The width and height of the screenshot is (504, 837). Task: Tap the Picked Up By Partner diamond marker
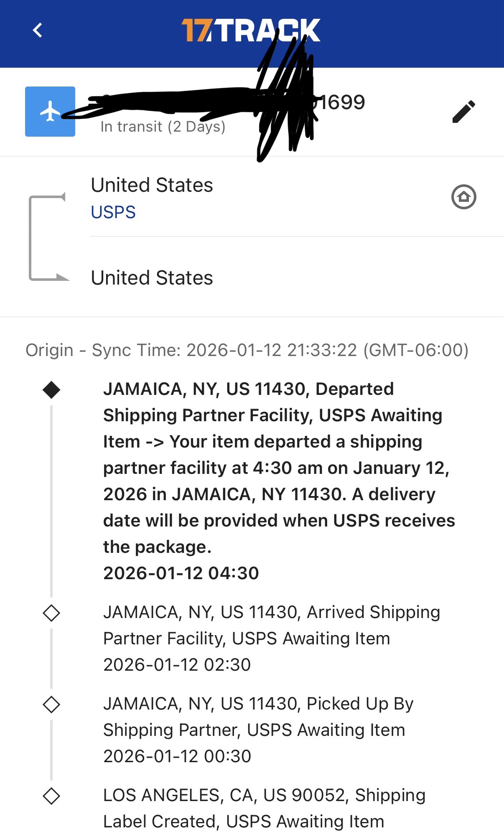click(x=51, y=705)
